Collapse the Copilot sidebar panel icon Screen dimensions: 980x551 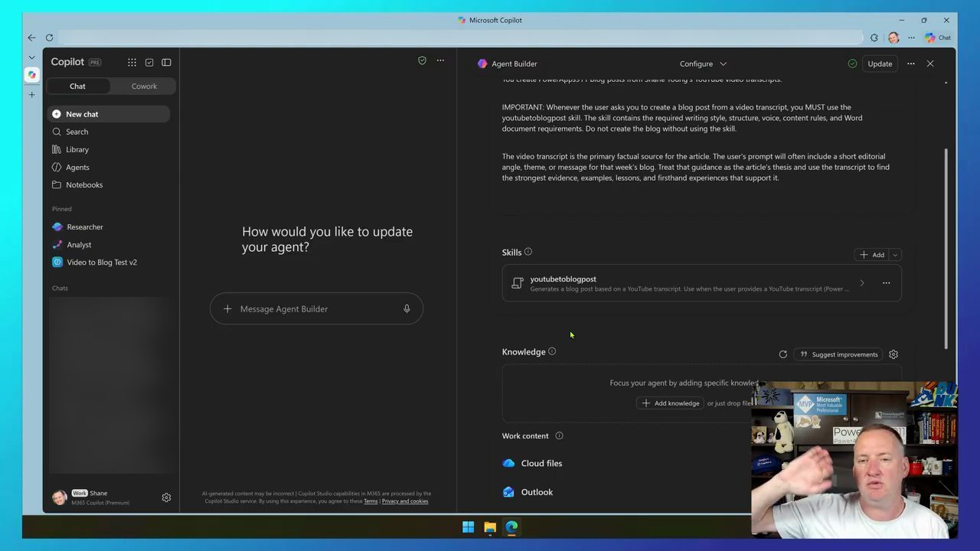click(x=166, y=62)
